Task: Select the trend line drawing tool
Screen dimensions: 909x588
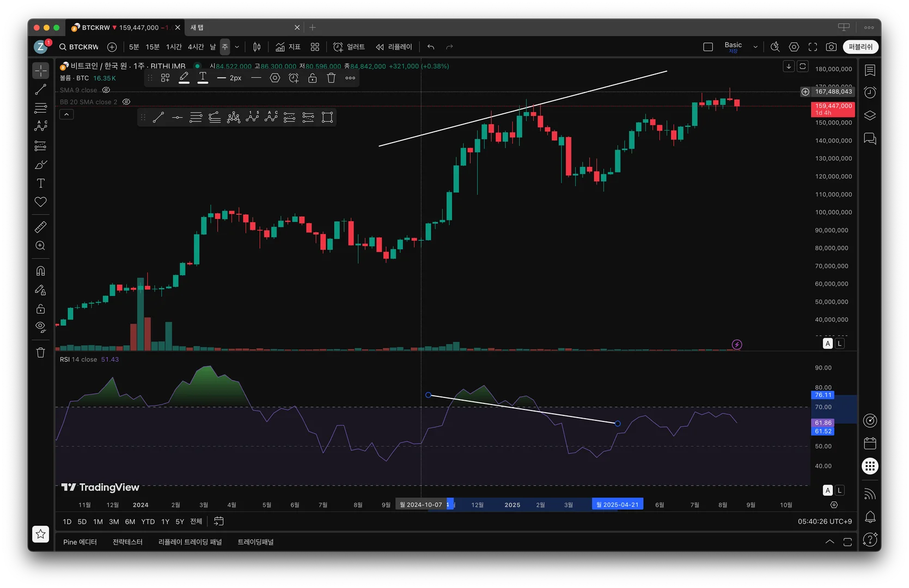Action: click(41, 90)
